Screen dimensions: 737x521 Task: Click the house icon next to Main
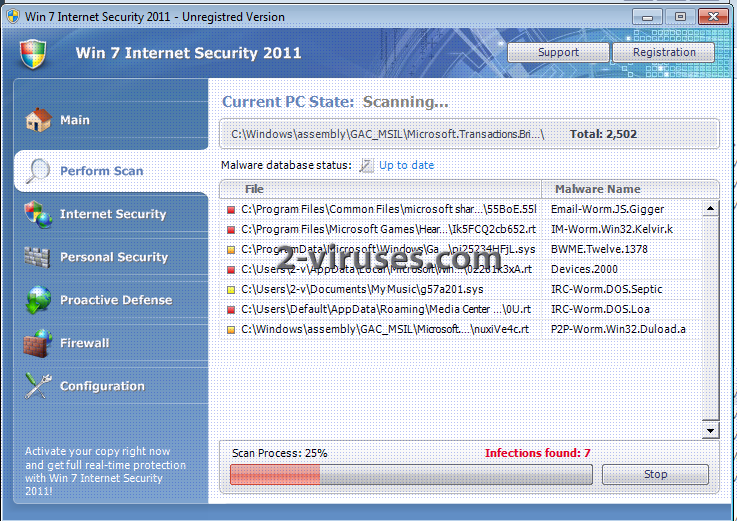(x=38, y=119)
